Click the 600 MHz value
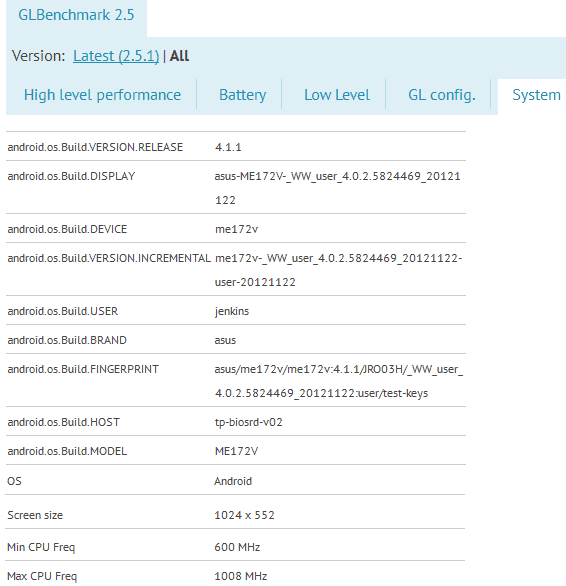 (237, 548)
